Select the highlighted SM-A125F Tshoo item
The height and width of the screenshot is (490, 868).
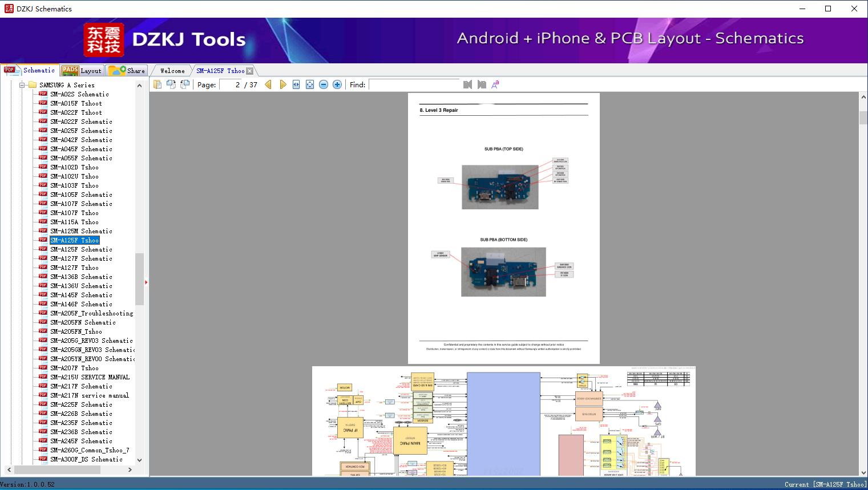point(75,240)
